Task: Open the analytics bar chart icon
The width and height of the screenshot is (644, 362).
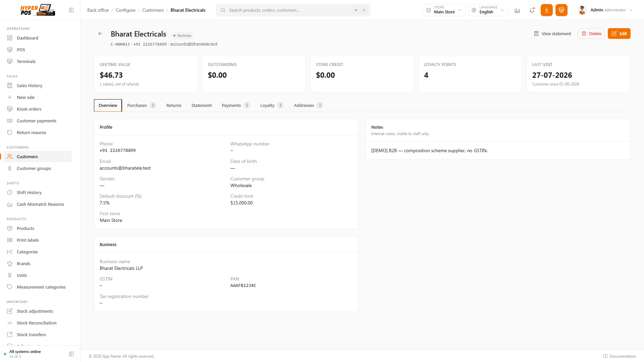Action: tap(517, 10)
